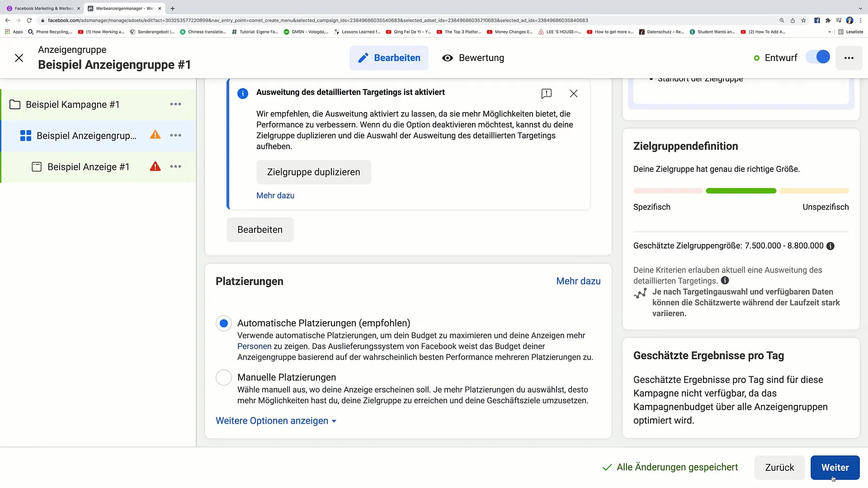Screen dimensions: 868x488
Task: Select Automatische Platzierungen radio button
Action: pos(224,322)
